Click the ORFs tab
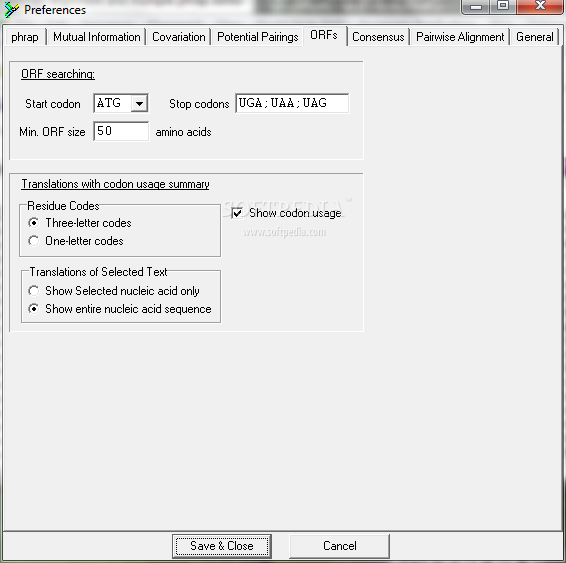Image resolution: width=566 pixels, height=563 pixels. point(324,35)
